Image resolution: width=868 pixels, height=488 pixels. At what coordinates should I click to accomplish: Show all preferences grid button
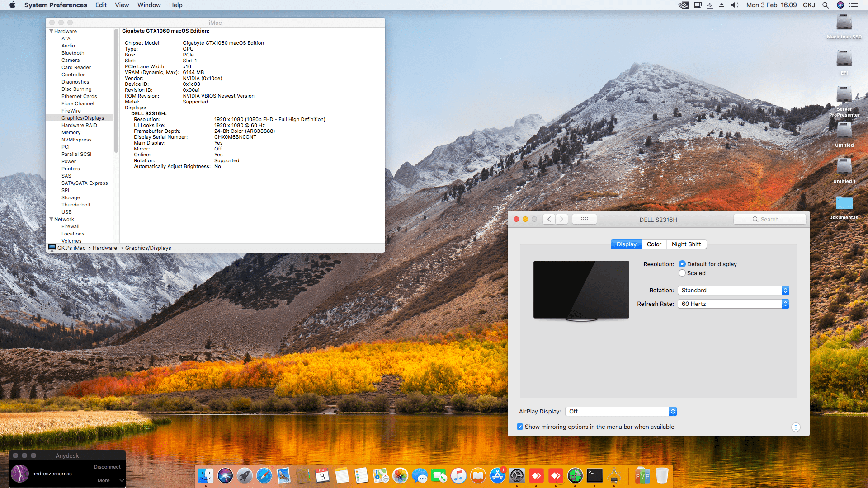point(585,219)
